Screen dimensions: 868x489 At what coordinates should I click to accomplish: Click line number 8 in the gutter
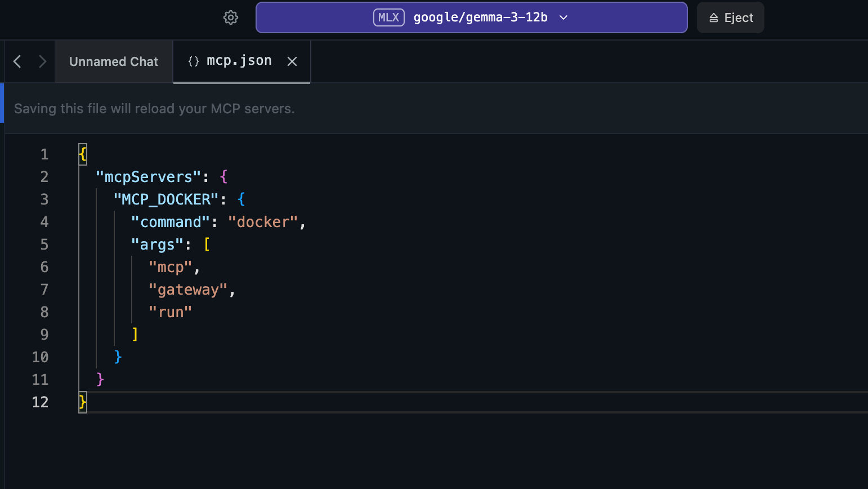[44, 312]
